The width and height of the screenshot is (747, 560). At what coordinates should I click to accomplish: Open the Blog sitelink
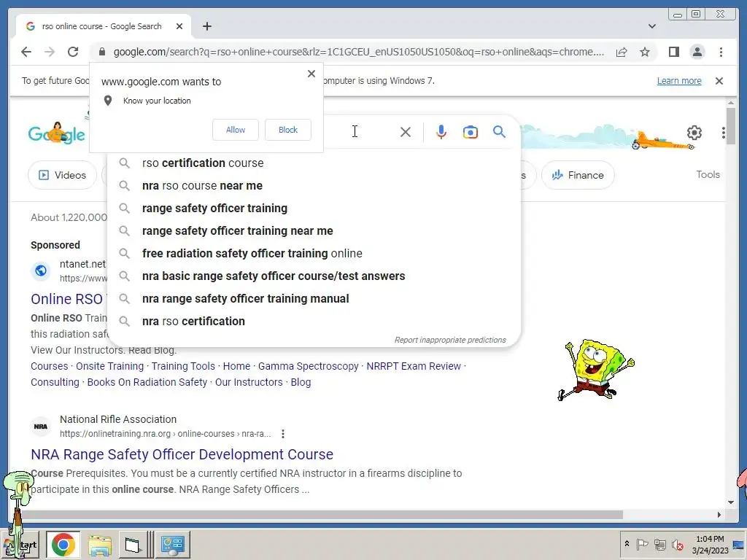pyautogui.click(x=301, y=382)
